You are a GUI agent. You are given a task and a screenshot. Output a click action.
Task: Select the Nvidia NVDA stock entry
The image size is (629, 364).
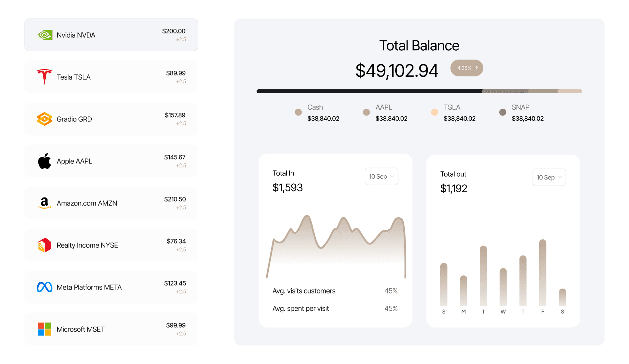point(111,35)
